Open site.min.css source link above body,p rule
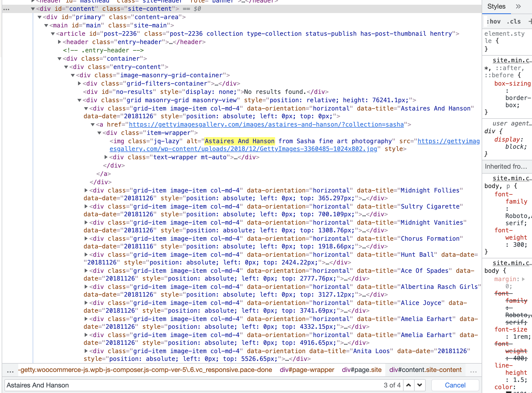Viewport: 532px width, 393px height. point(512,178)
